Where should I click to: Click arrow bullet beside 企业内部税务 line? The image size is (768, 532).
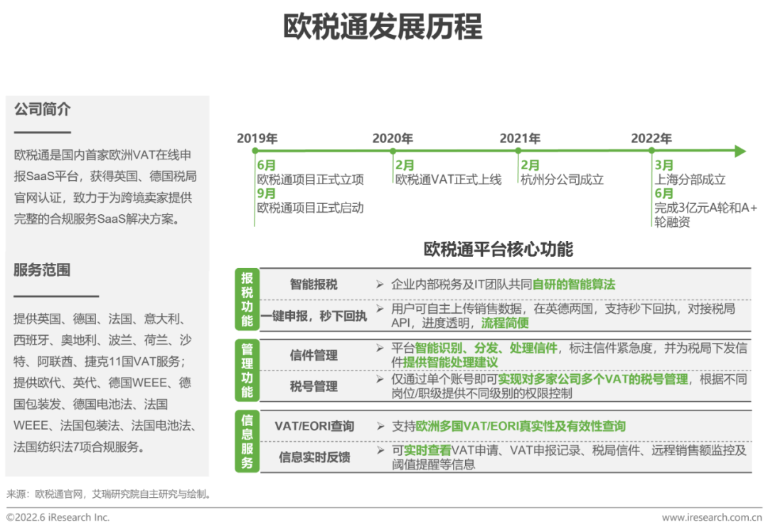(x=380, y=284)
